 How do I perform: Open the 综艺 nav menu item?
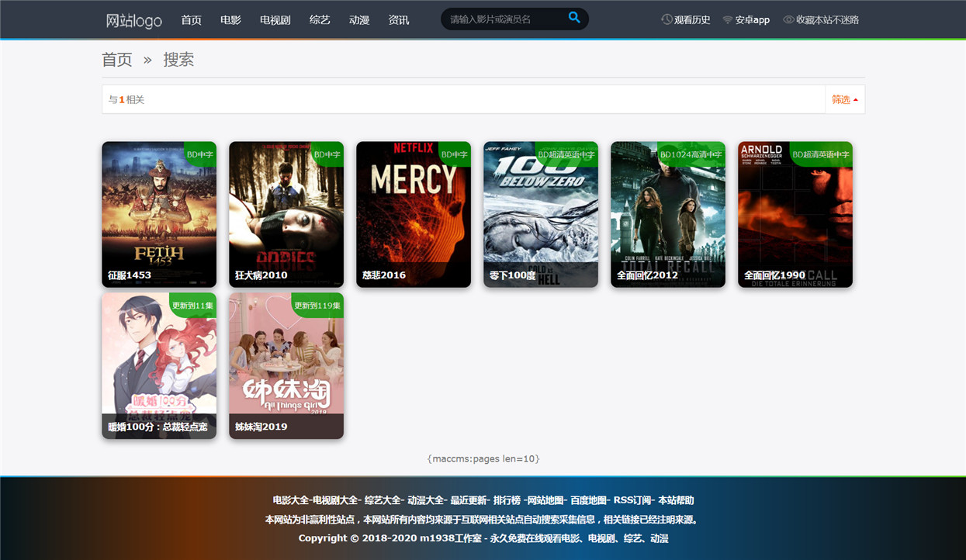[320, 20]
